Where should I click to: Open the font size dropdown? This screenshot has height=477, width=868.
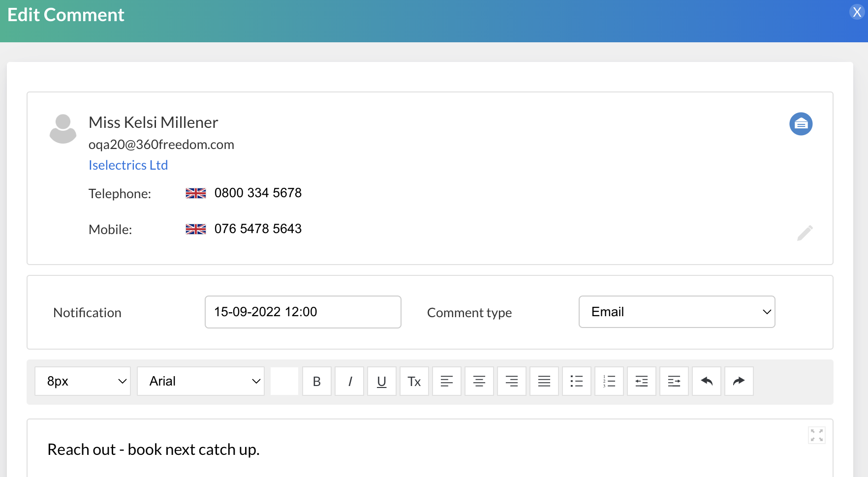(82, 381)
